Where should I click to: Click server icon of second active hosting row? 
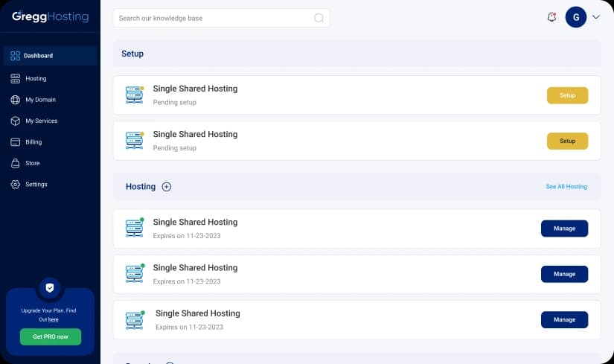(x=135, y=273)
